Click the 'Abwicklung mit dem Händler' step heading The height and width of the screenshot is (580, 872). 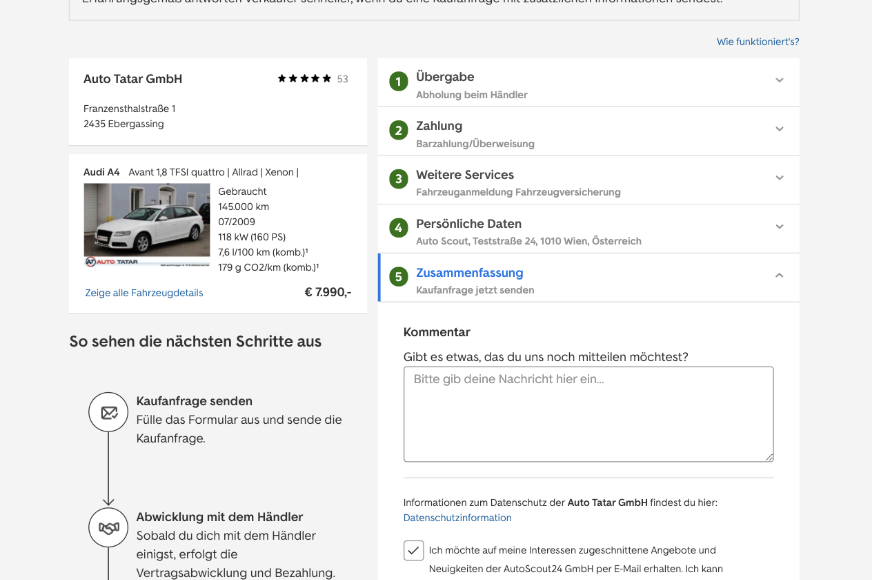pyautogui.click(x=220, y=517)
